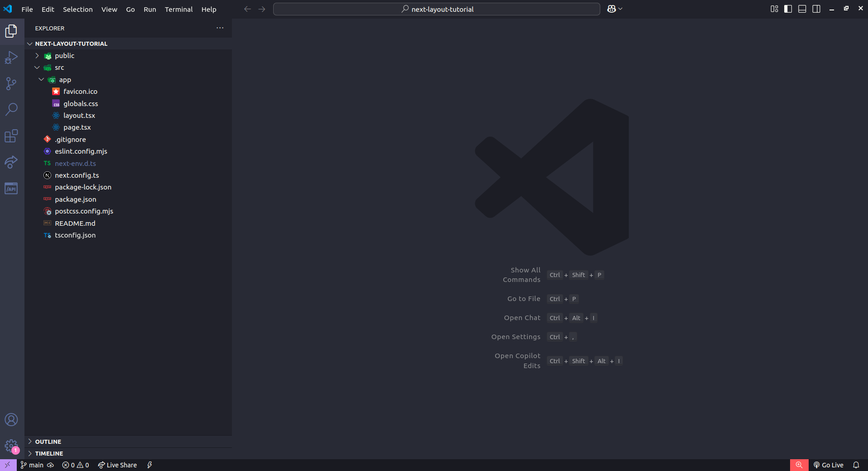Screen dimensions: 868x471
Task: Open the Search view
Action: coord(11,109)
